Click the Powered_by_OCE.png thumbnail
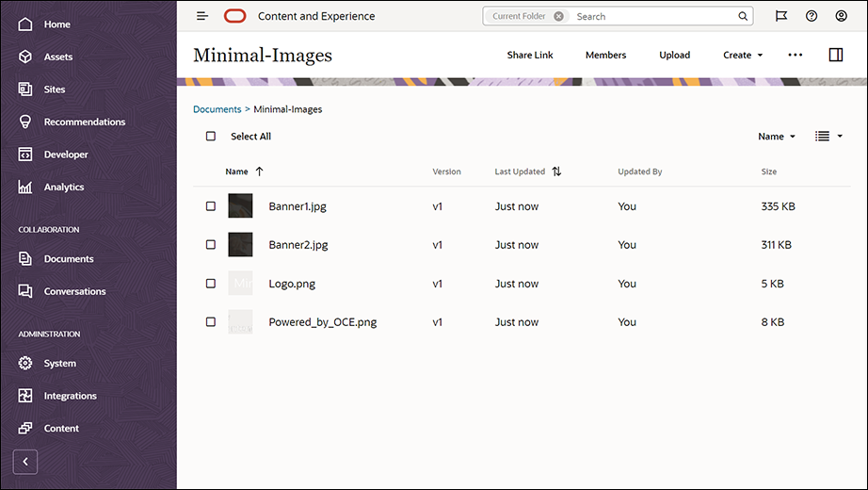 click(240, 321)
